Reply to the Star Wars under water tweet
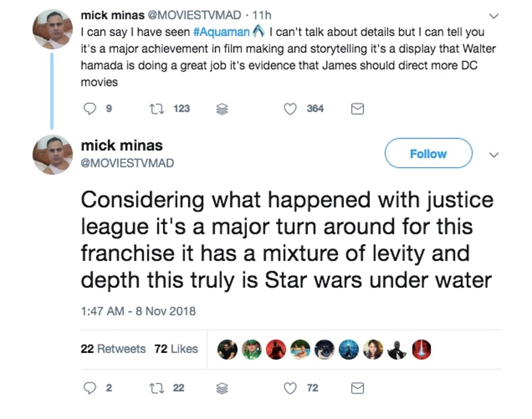 (90, 388)
